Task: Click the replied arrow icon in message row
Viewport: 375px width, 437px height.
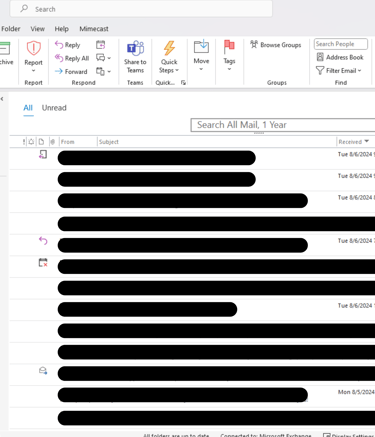Action: coord(43,240)
